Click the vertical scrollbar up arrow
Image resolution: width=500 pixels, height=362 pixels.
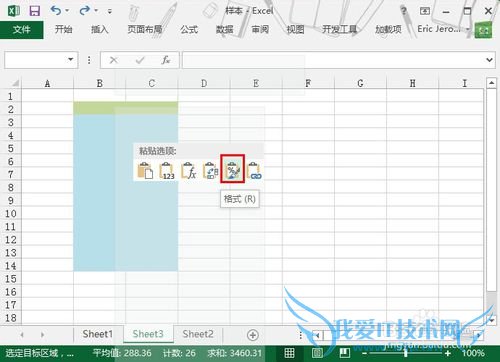tap(492, 83)
